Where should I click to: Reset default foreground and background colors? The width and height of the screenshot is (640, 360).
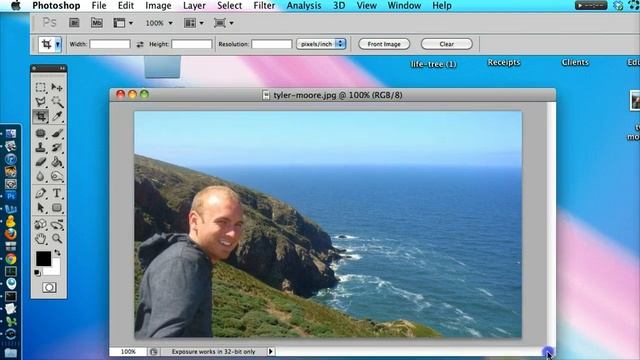click(37, 273)
